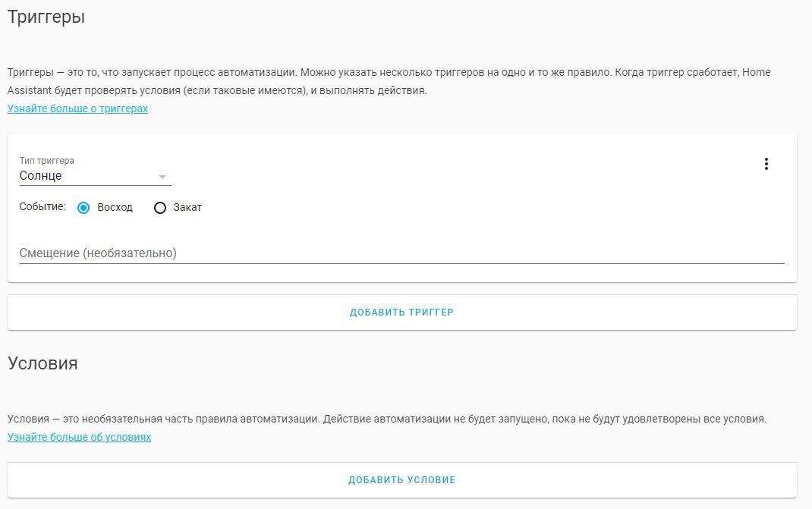This screenshot has height=509, width=812.
Task: Select the Закат radio button
Action: tap(160, 208)
